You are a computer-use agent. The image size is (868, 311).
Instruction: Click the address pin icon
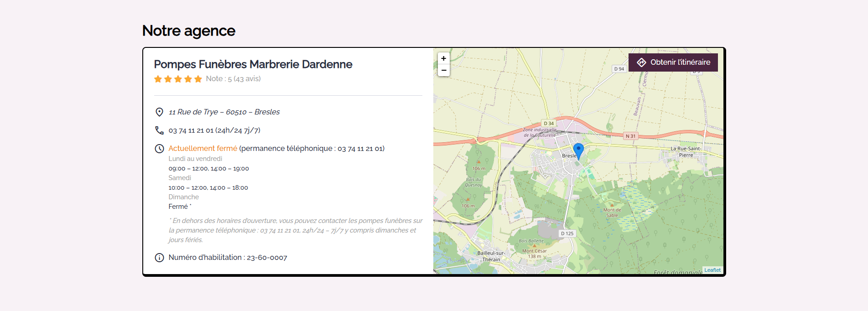pyautogui.click(x=159, y=112)
